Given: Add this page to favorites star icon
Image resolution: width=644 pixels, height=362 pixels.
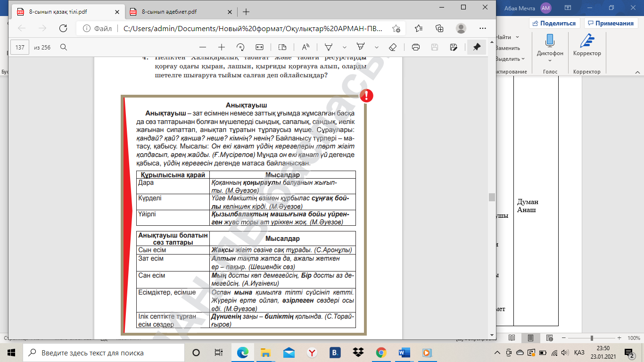Looking at the screenshot, I should point(396,28).
